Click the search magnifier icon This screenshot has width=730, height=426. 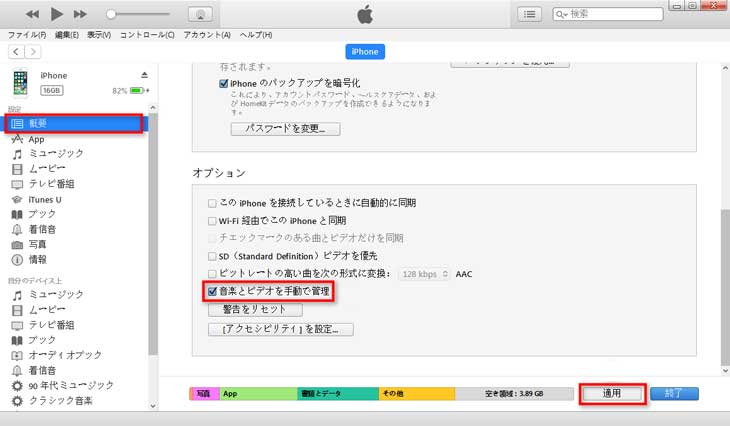point(560,14)
